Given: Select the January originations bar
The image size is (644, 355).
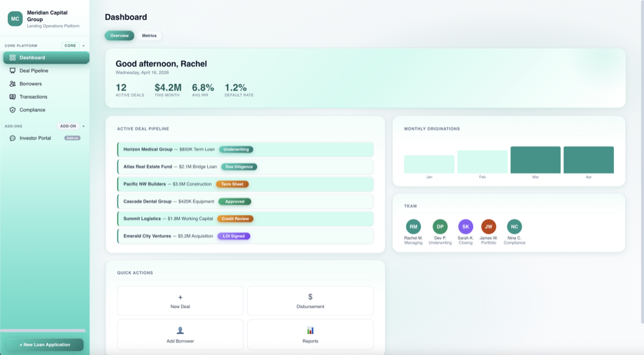Looking at the screenshot, I should coord(429,164).
